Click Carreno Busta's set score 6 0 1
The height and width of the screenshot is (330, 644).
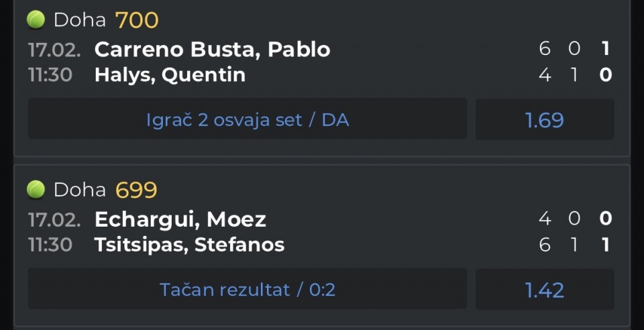pyautogui.click(x=575, y=49)
